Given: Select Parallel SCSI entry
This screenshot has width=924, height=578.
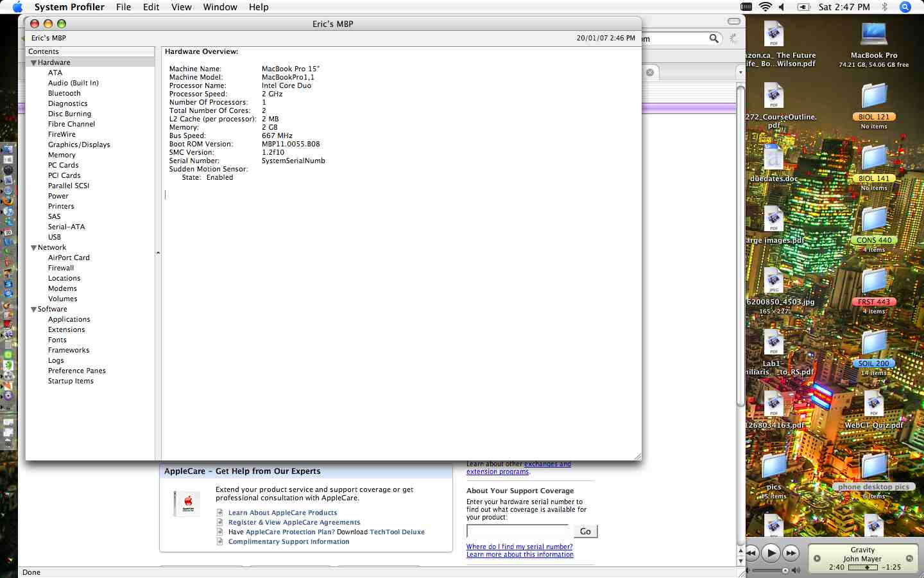Looking at the screenshot, I should 69,186.
